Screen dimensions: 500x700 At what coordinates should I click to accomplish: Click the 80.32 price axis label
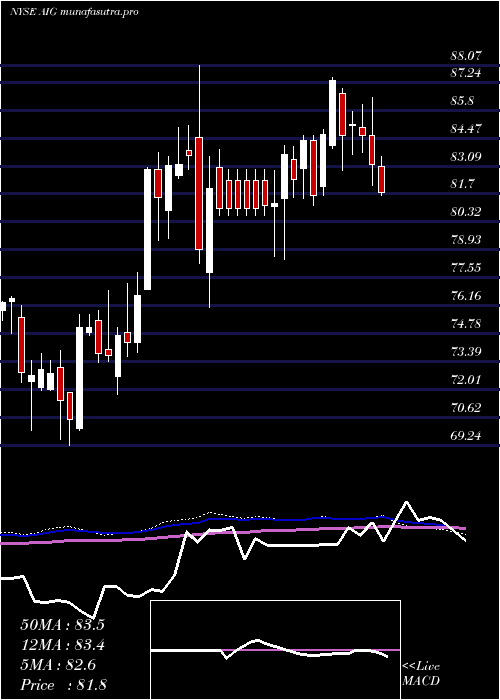coord(466,212)
